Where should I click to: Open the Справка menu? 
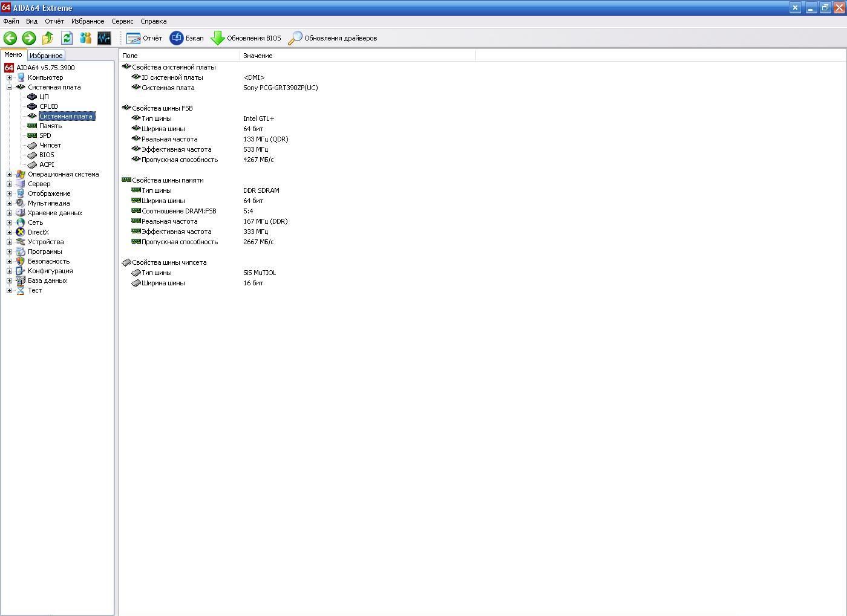coord(154,21)
